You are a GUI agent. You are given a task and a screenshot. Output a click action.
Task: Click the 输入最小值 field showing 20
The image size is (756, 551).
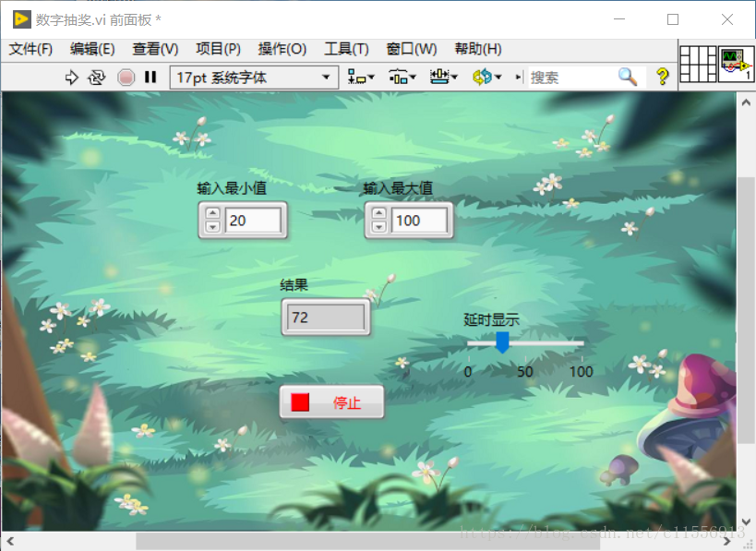click(x=253, y=221)
